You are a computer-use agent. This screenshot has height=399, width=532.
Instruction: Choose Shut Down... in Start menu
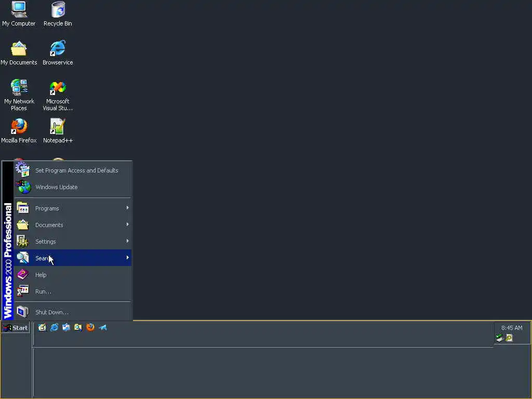tap(73, 312)
